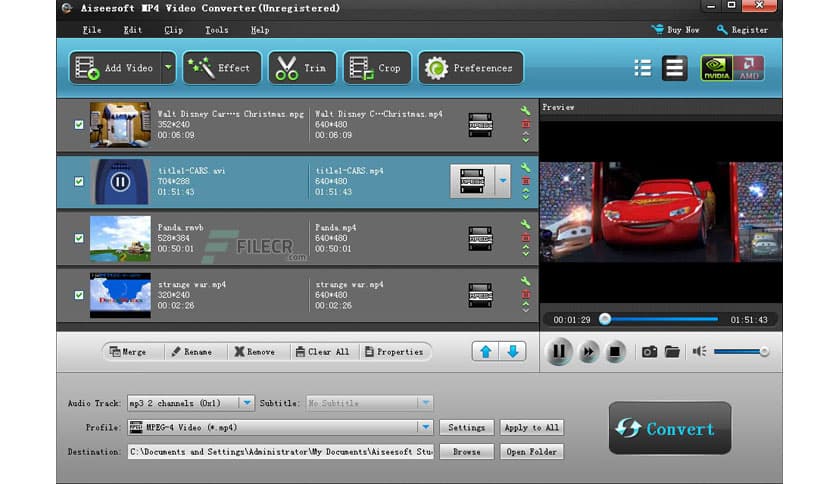Viewport: 836px width, 484px height.
Task: Take a snapshot with the camera icon
Action: [x=649, y=352]
